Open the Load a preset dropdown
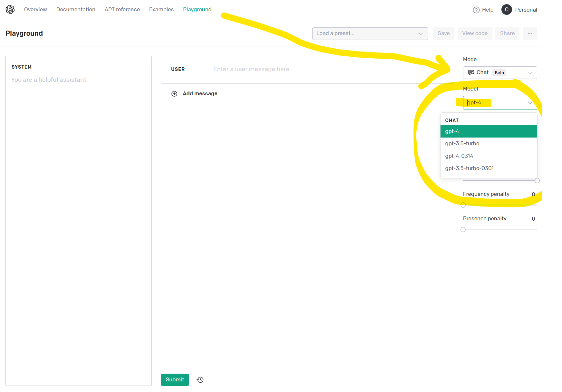Image resolution: width=562 pixels, height=392 pixels. 370,33
